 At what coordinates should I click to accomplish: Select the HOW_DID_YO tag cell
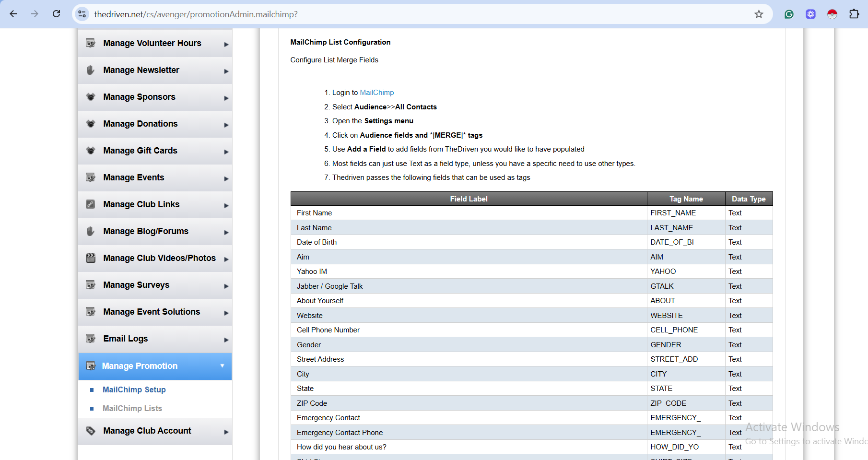(x=686, y=447)
